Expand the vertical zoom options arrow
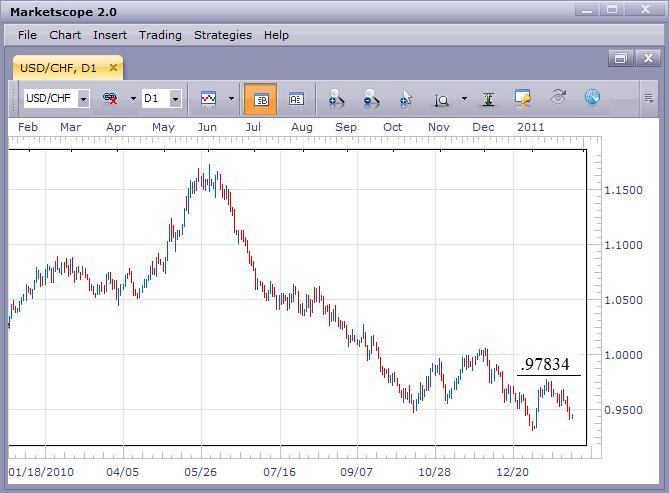The image size is (669, 493). [x=464, y=99]
